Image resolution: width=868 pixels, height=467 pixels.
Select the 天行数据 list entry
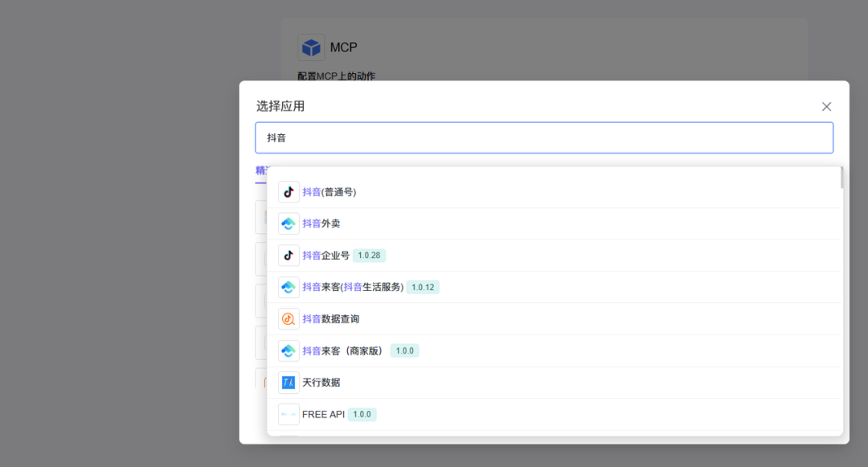[321, 383]
